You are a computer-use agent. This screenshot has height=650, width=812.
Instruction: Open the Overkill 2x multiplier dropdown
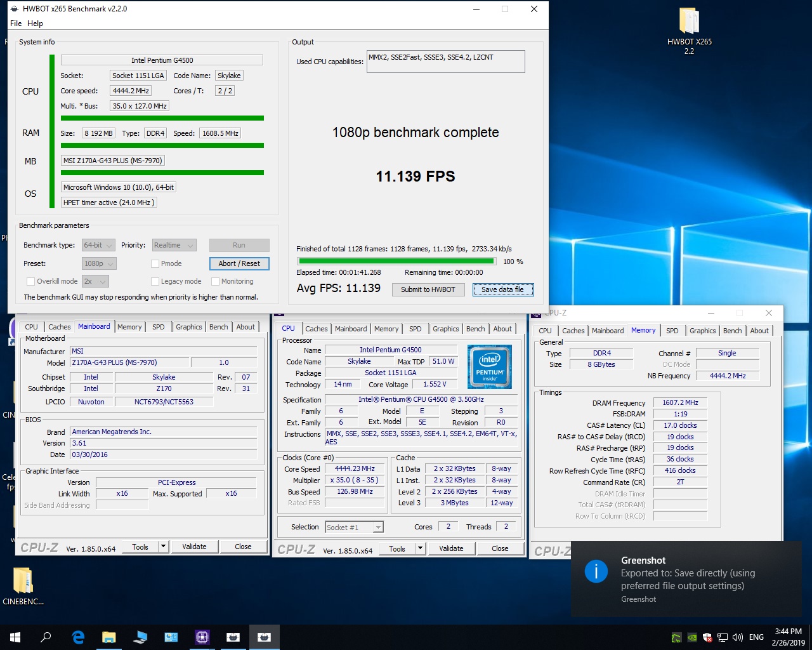pos(95,281)
